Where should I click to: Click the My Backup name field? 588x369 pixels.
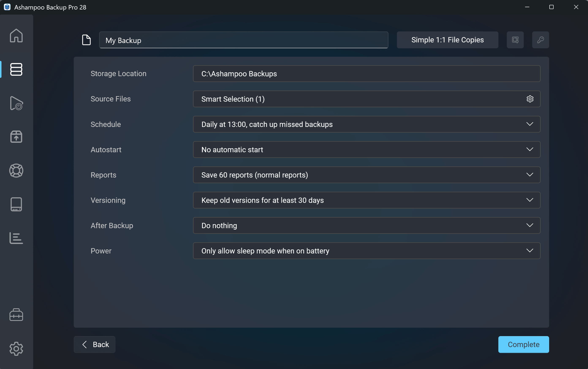(x=243, y=40)
